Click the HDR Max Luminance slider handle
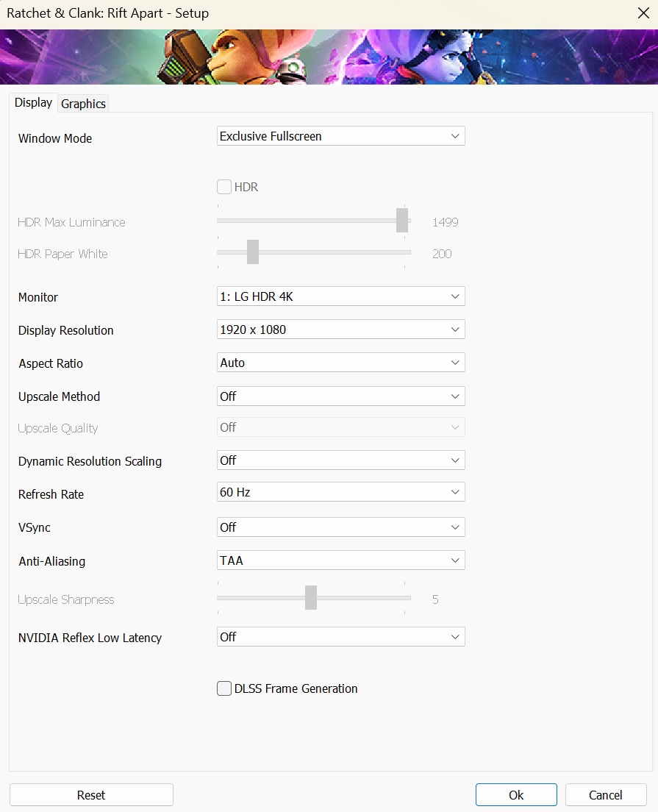Image resolution: width=658 pixels, height=812 pixels. tap(402, 220)
